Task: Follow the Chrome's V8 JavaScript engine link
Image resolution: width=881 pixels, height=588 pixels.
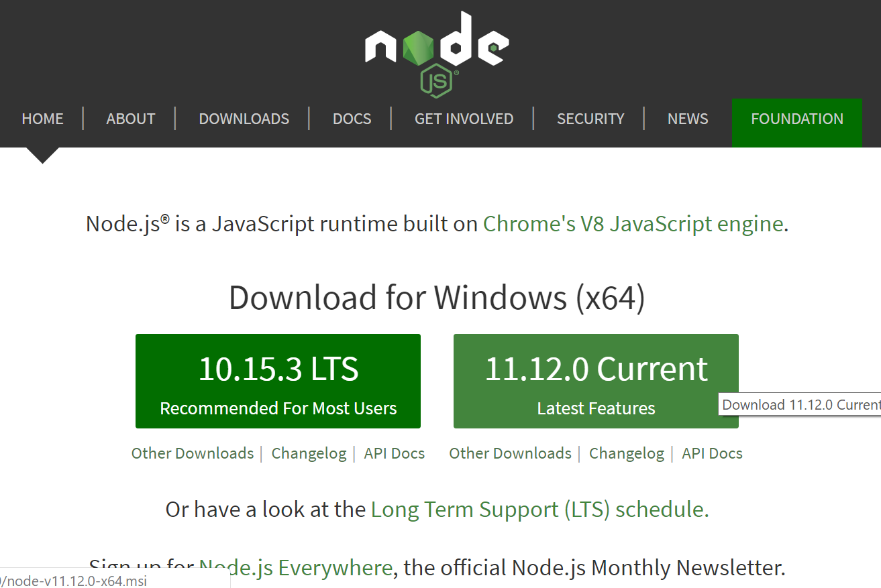Action: [x=633, y=224]
